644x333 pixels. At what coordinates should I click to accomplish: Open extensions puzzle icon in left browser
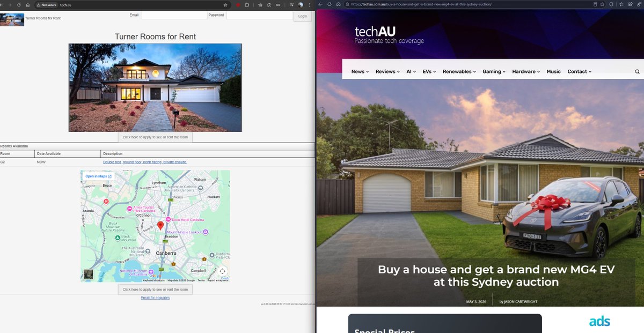click(247, 4)
